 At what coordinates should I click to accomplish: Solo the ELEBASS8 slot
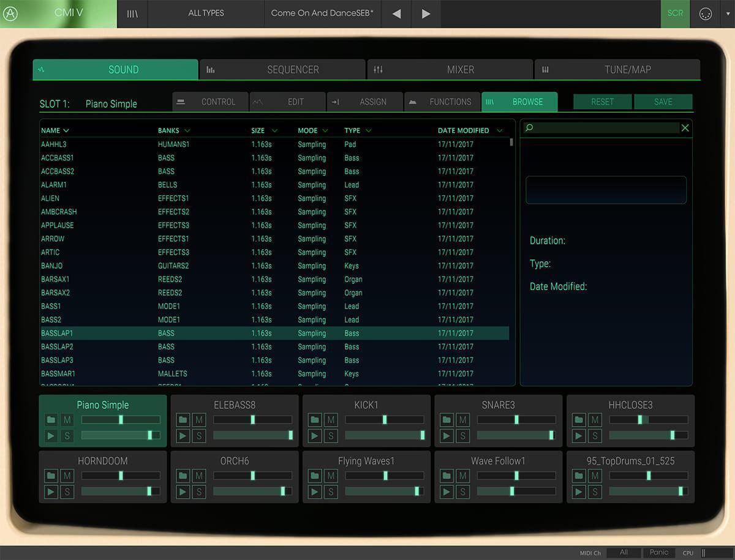198,436
